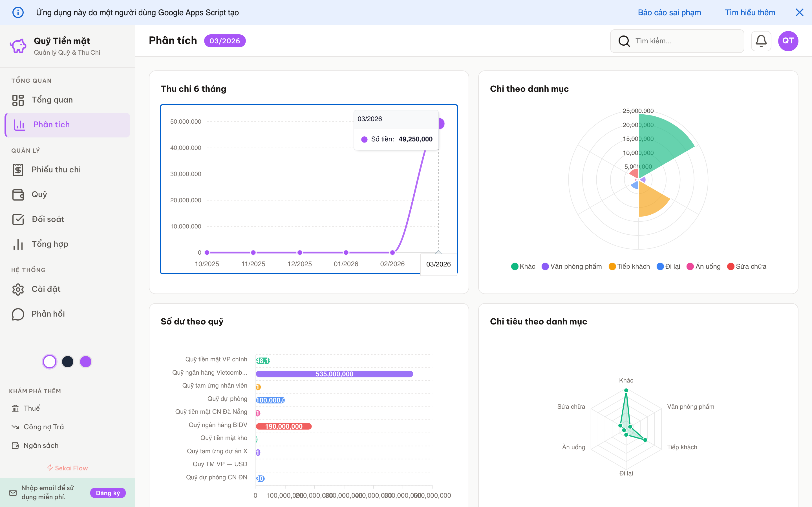This screenshot has width=812, height=507.
Task: Click the Đối soát checkbox icon
Action: coord(18,219)
